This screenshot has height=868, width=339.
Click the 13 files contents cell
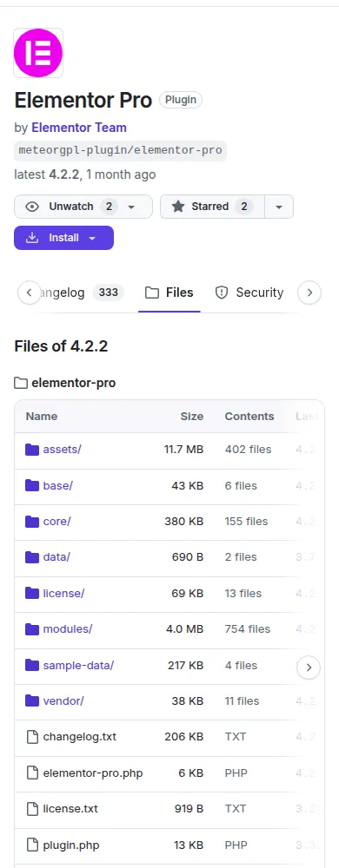point(243,593)
